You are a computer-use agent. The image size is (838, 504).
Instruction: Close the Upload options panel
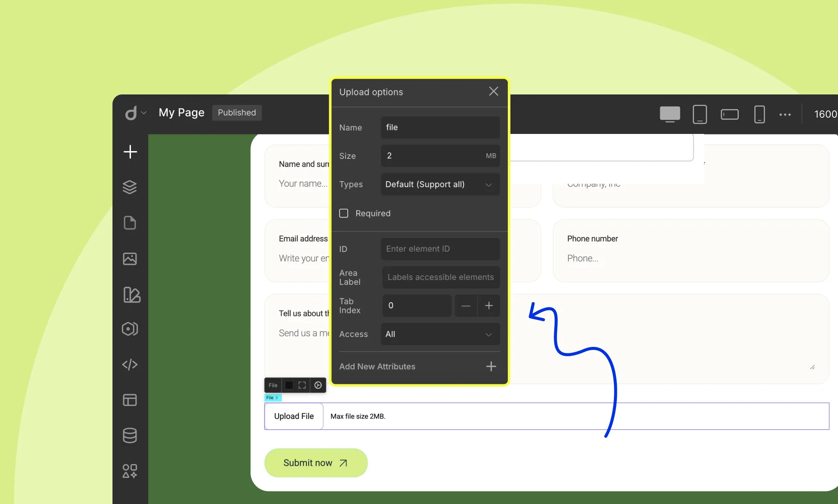[494, 91]
